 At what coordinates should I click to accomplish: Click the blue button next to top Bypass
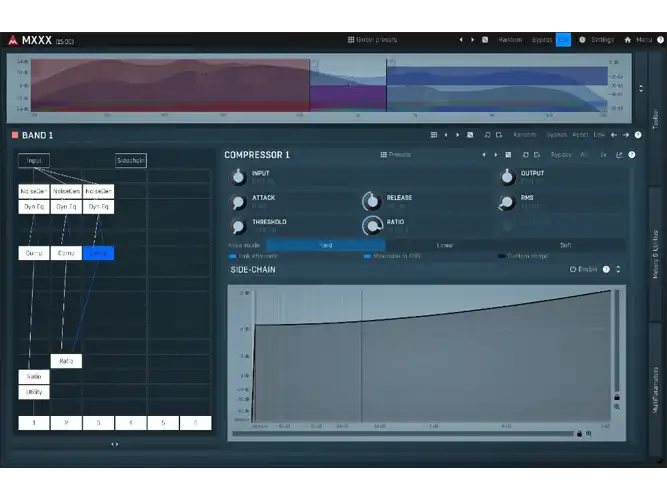click(563, 40)
